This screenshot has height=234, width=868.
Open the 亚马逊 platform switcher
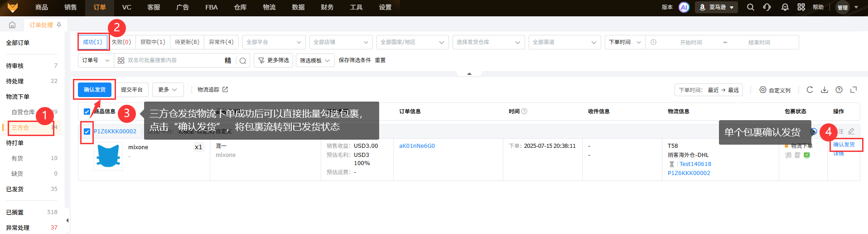click(x=716, y=7)
